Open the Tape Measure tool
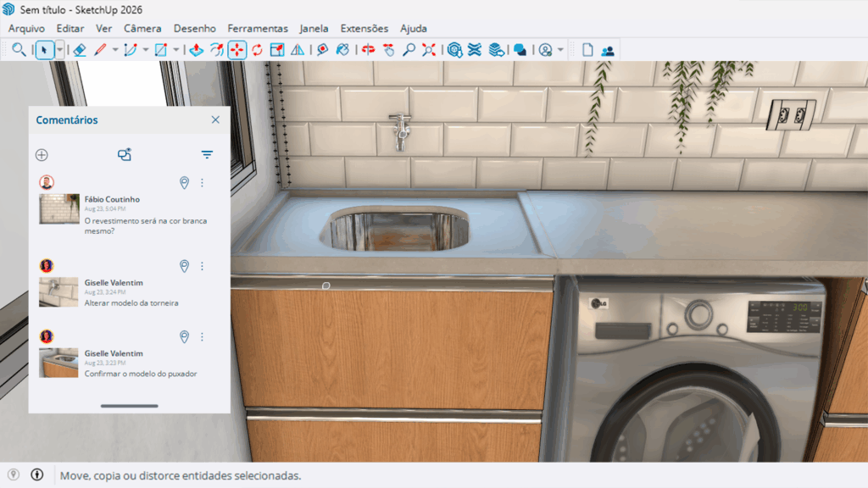 point(322,50)
